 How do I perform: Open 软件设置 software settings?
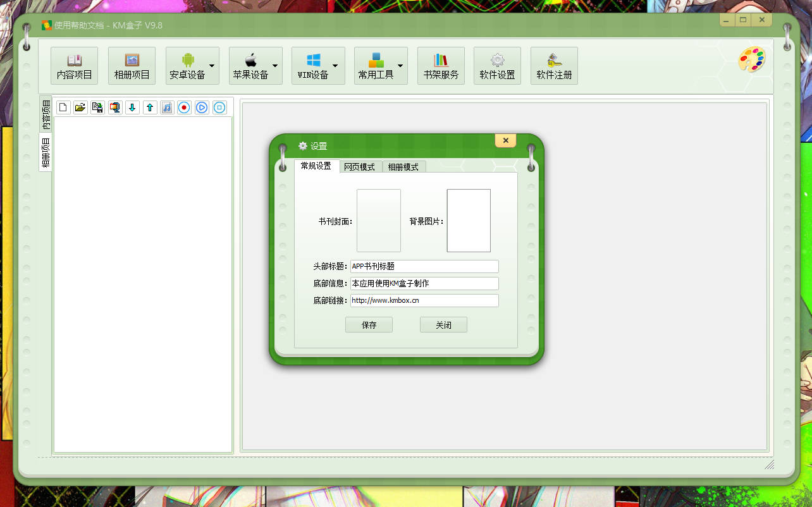(497, 66)
